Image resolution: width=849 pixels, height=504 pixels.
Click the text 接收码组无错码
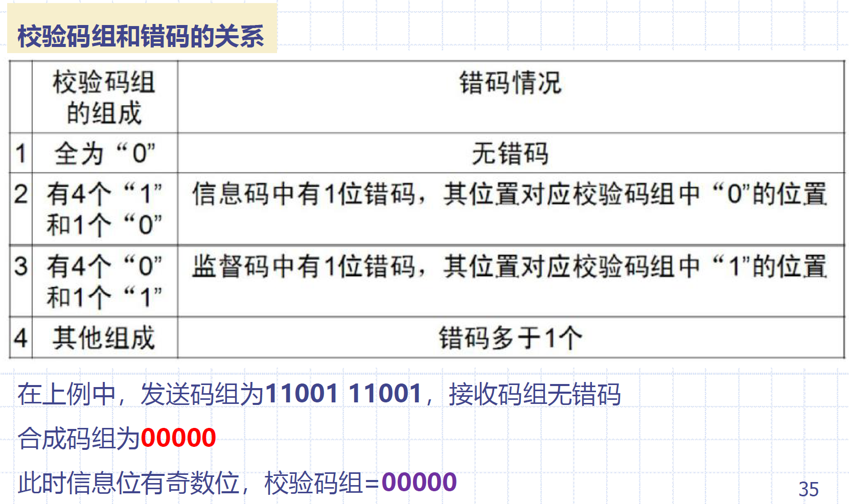pos(535,394)
